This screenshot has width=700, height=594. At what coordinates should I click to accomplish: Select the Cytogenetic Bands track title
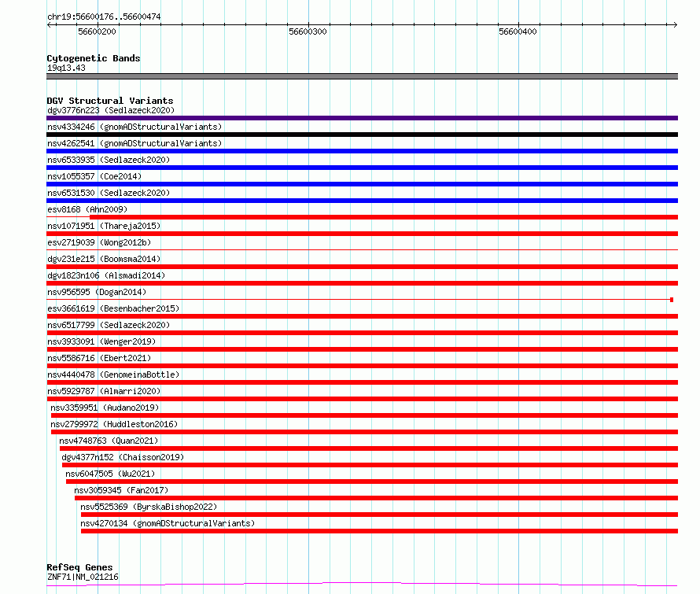94,58
